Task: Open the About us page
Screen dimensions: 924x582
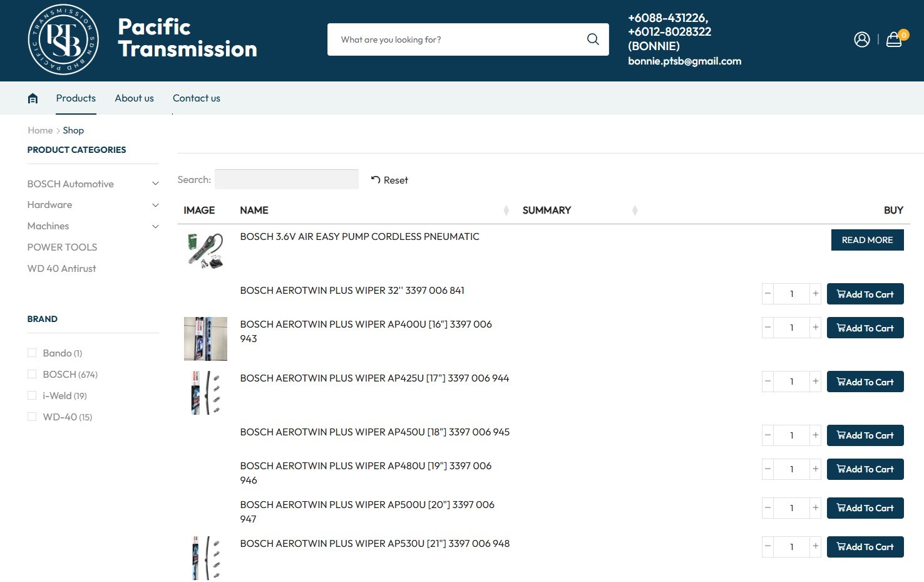Action: tap(134, 98)
